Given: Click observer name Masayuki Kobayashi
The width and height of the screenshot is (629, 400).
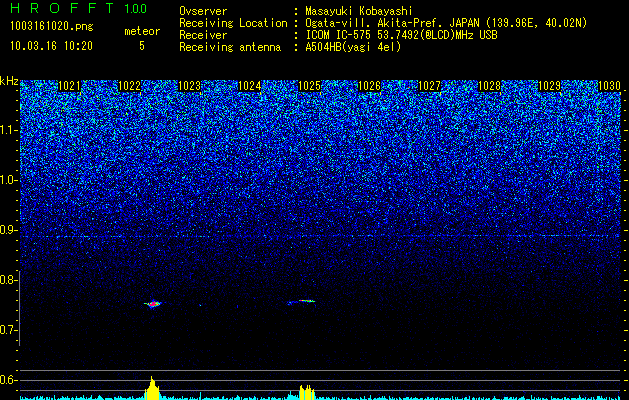Looking at the screenshot, I should [358, 11].
